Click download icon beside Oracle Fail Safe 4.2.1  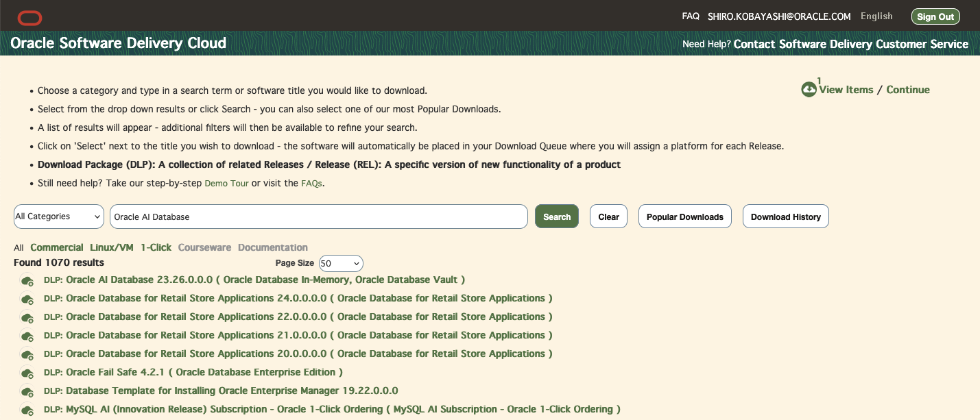[27, 373]
